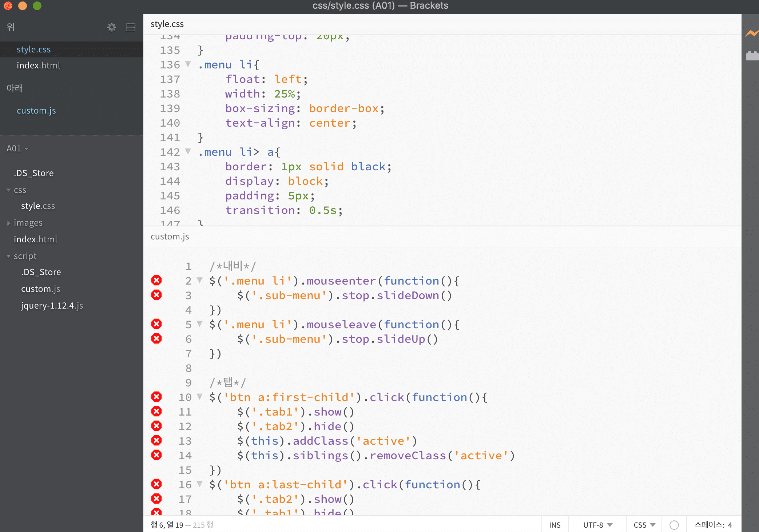Click the linting status circle in status bar

tap(674, 525)
